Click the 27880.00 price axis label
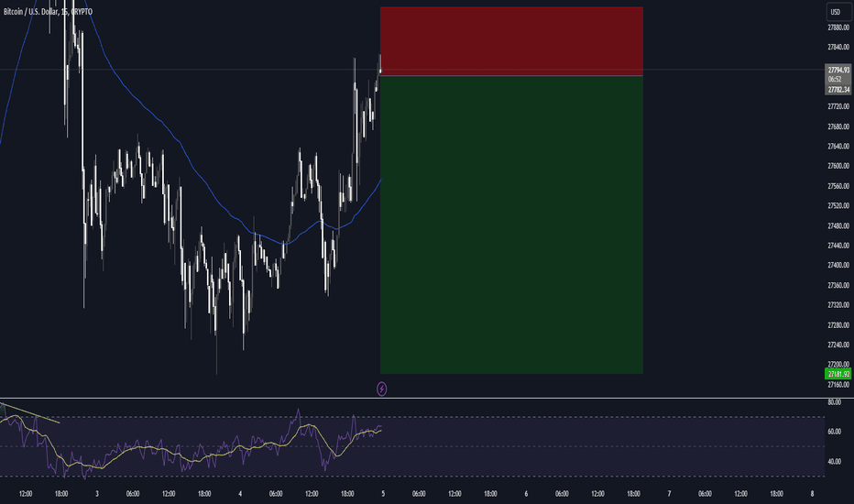Image resolution: width=854 pixels, height=504 pixels. point(838,27)
